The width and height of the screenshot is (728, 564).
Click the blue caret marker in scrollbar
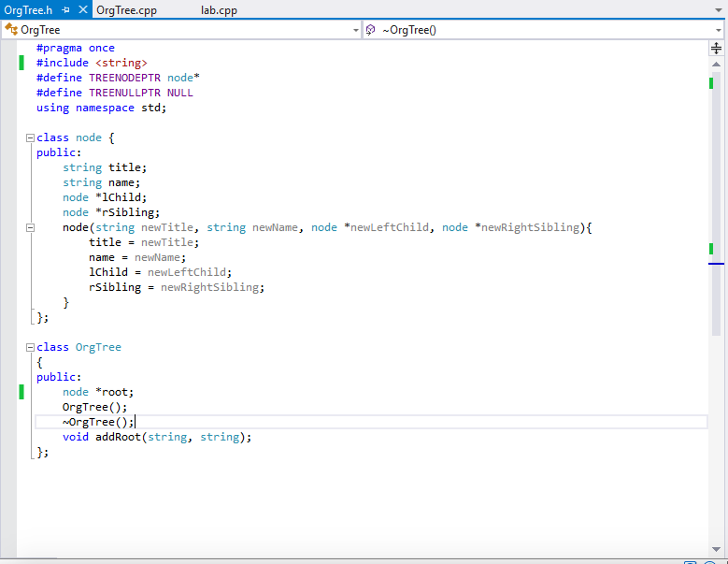click(716, 264)
